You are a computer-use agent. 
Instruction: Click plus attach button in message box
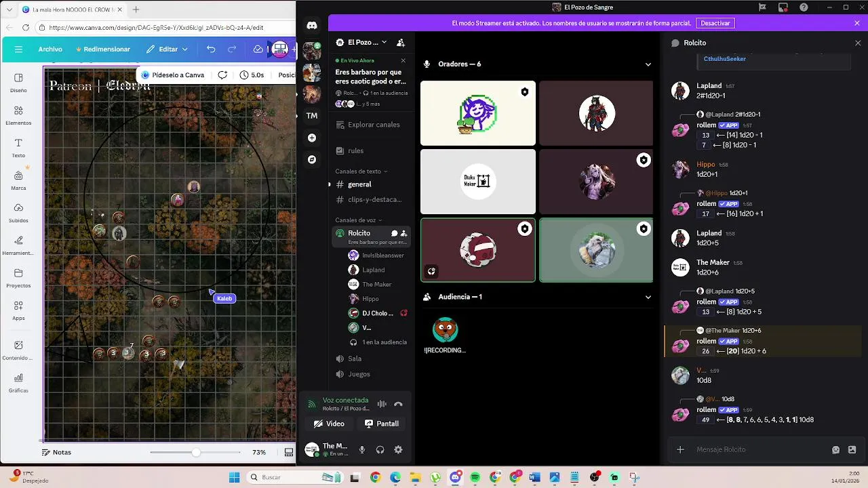(x=680, y=449)
